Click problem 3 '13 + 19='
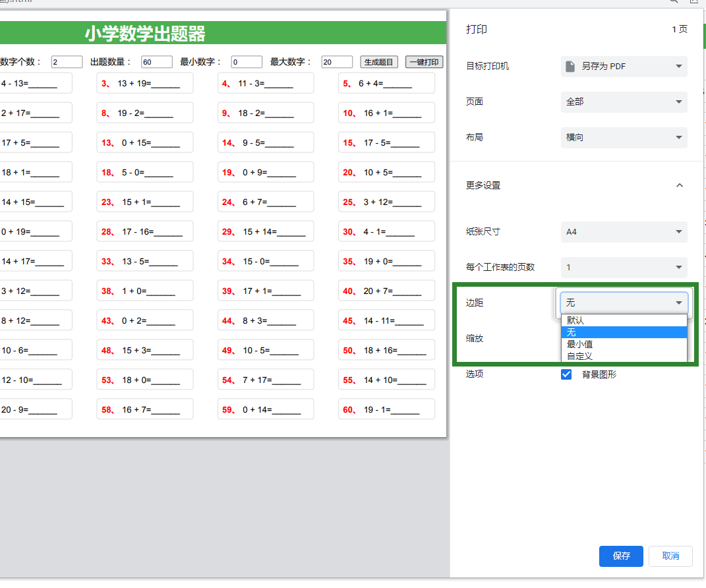Viewport: 706px width, 588px height. click(145, 83)
